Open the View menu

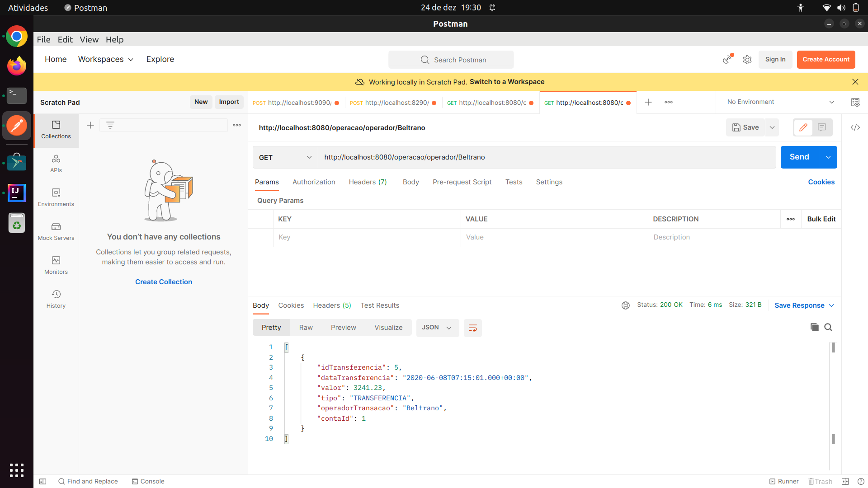pyautogui.click(x=89, y=39)
